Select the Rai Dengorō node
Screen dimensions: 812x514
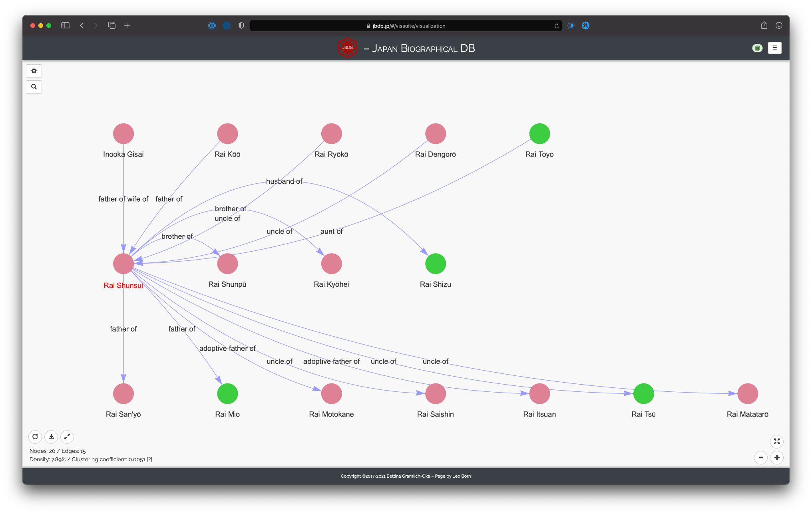(x=436, y=133)
